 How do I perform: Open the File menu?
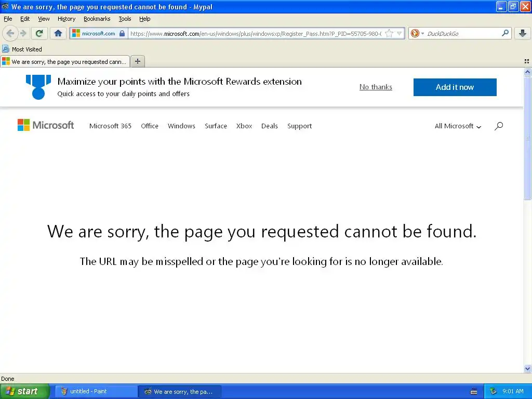(8, 19)
